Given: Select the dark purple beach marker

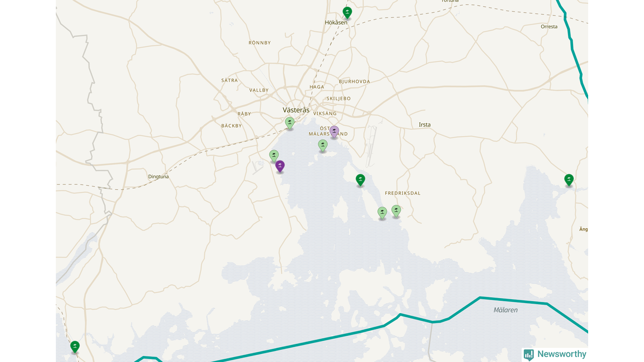Looking at the screenshot, I should [x=280, y=166].
